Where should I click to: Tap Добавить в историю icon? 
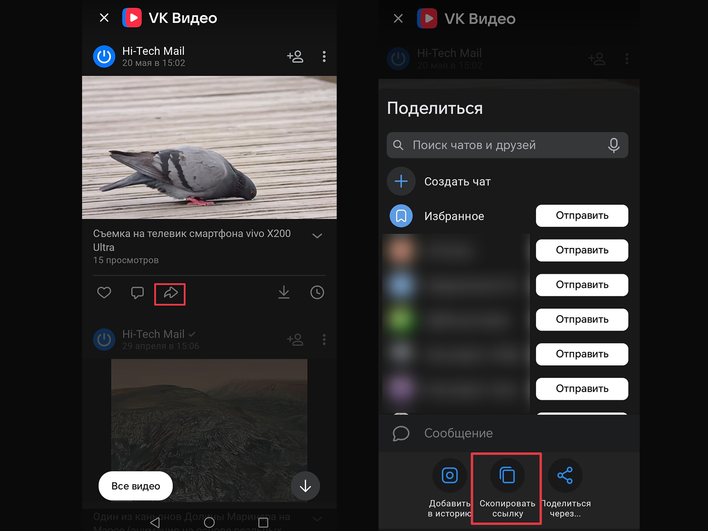click(449, 475)
